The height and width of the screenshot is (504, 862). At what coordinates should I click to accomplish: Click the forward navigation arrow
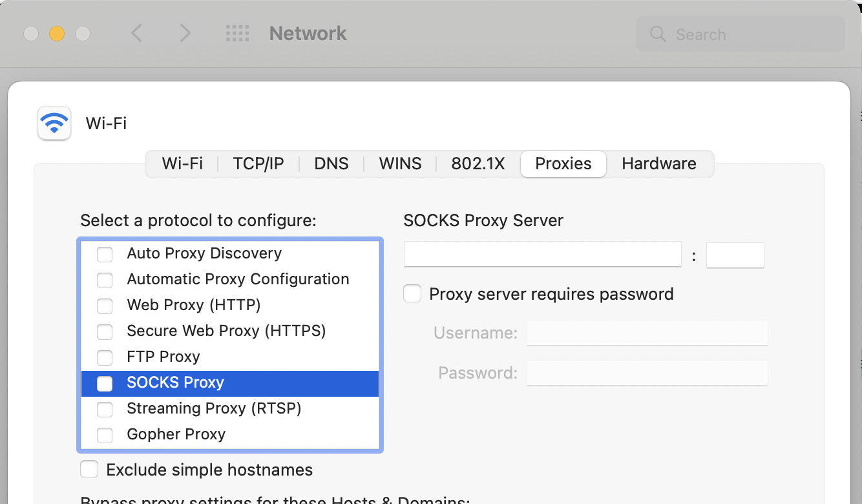click(185, 34)
